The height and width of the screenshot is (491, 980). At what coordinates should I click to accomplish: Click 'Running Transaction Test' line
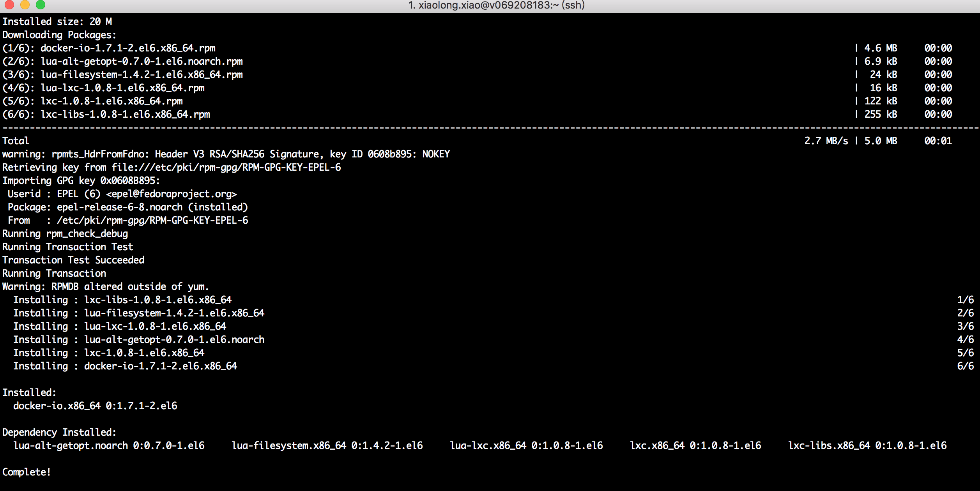68,247
